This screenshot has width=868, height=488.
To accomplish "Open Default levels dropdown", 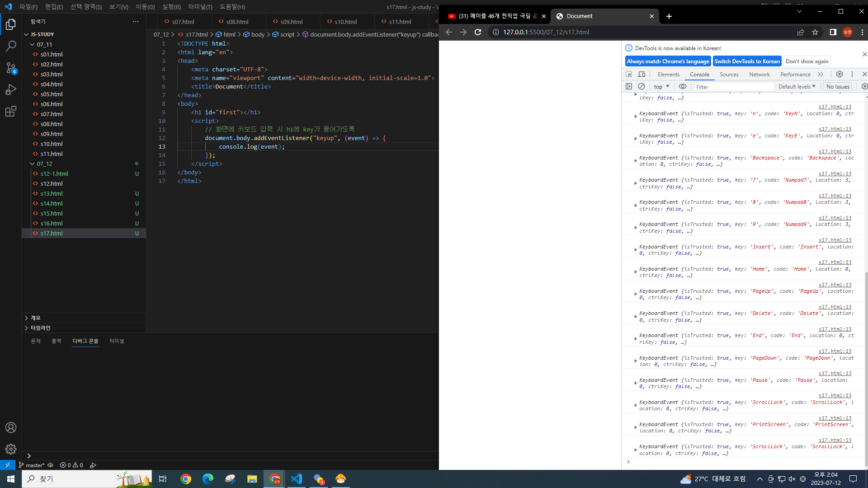I will click(x=797, y=86).
